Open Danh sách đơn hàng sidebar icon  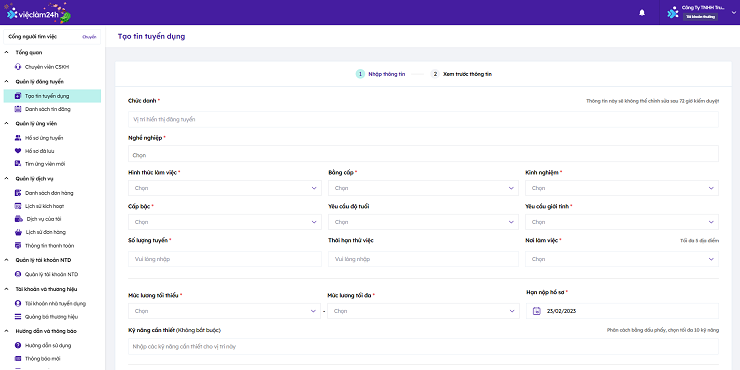(18, 193)
